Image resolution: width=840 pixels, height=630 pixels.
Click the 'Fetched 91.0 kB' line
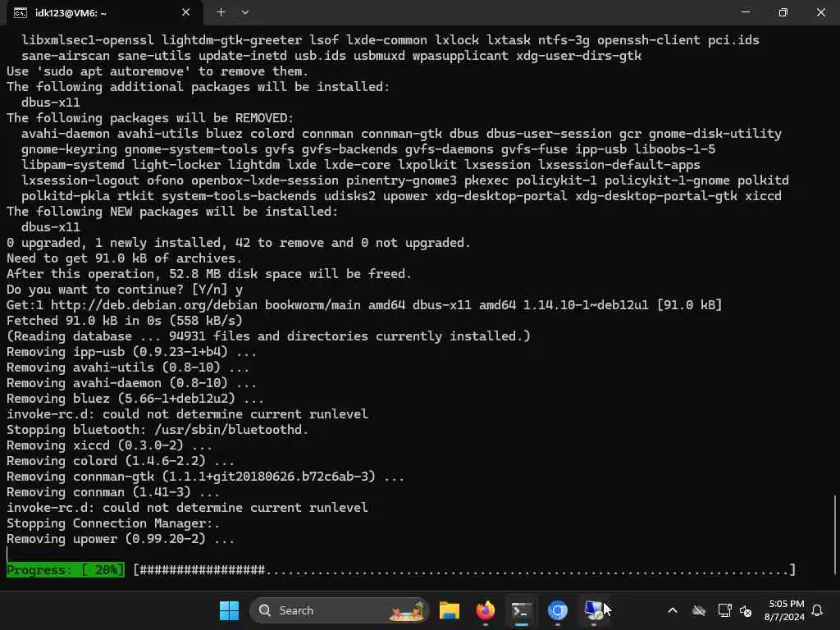pyautogui.click(x=125, y=321)
